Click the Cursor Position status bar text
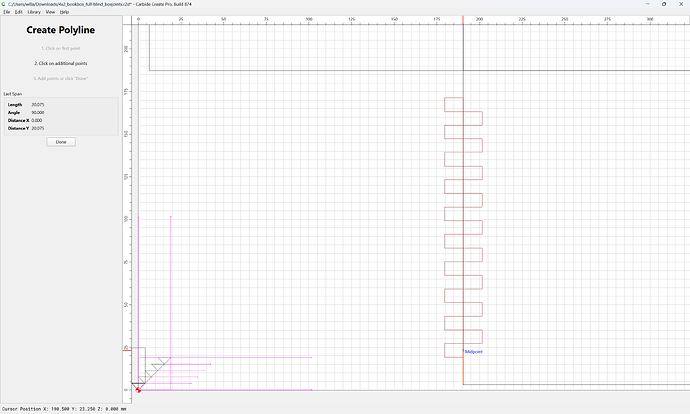This screenshot has height=414, width=690. 64,409
